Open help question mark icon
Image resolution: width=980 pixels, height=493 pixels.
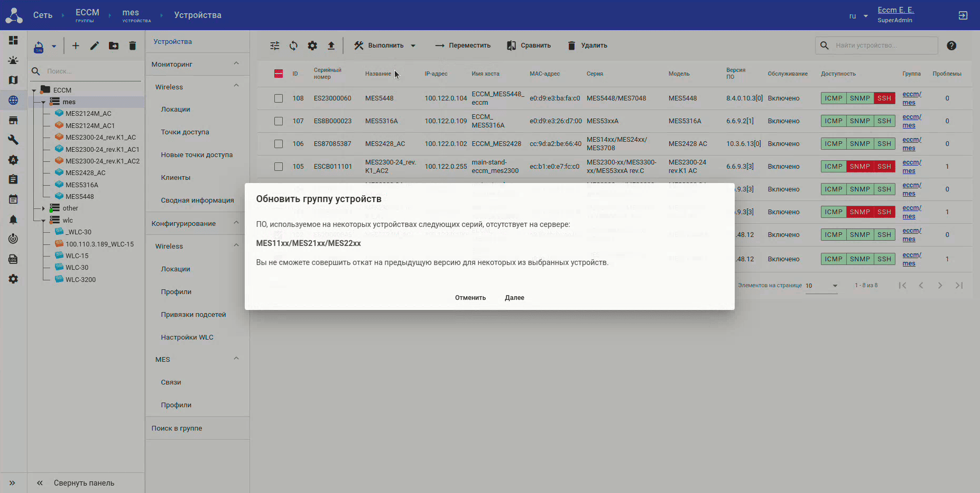(951, 45)
